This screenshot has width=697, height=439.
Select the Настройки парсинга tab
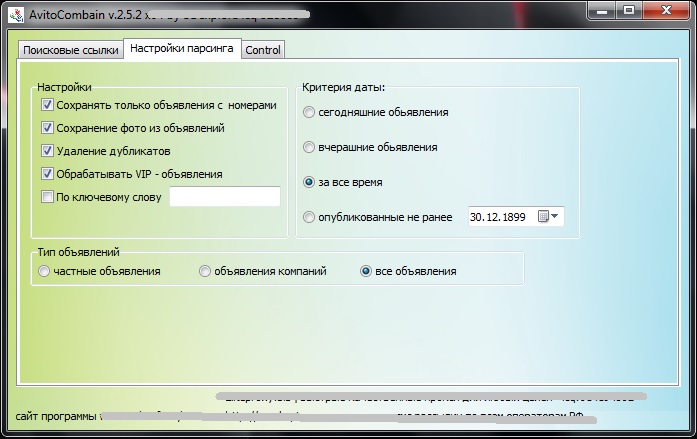pyautogui.click(x=182, y=49)
